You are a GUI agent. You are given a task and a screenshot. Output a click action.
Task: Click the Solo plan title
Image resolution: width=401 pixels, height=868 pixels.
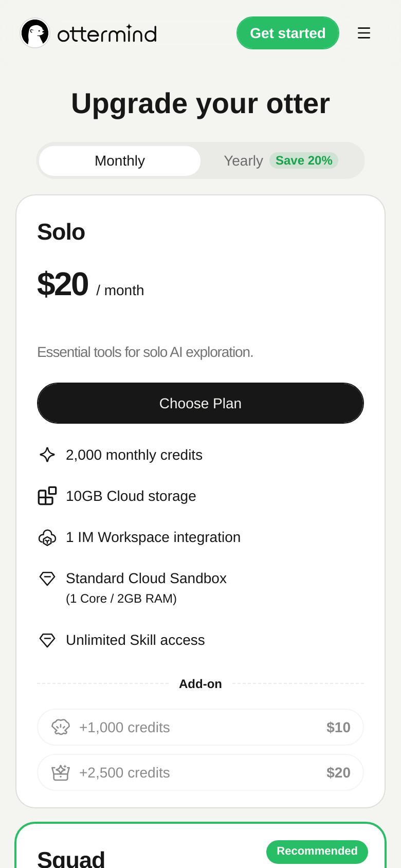(x=61, y=232)
